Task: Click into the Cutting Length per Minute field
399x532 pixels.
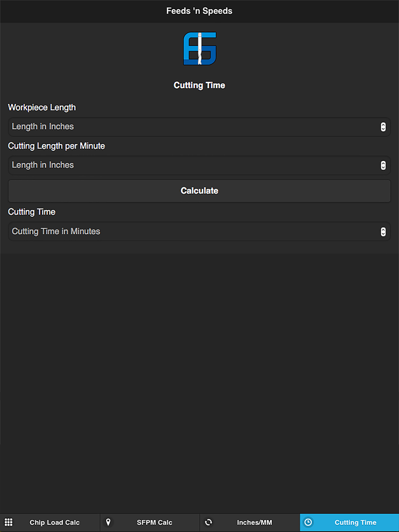Action: click(x=192, y=165)
